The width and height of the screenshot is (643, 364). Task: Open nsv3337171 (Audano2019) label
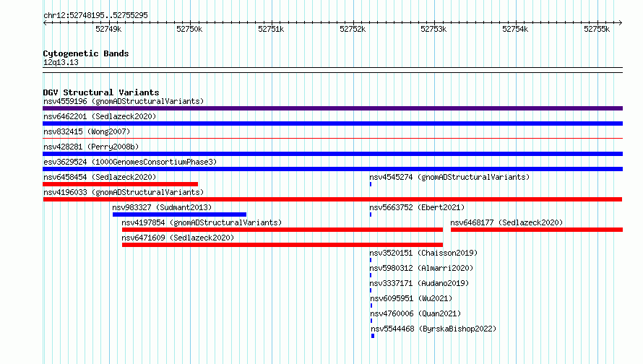[419, 283]
